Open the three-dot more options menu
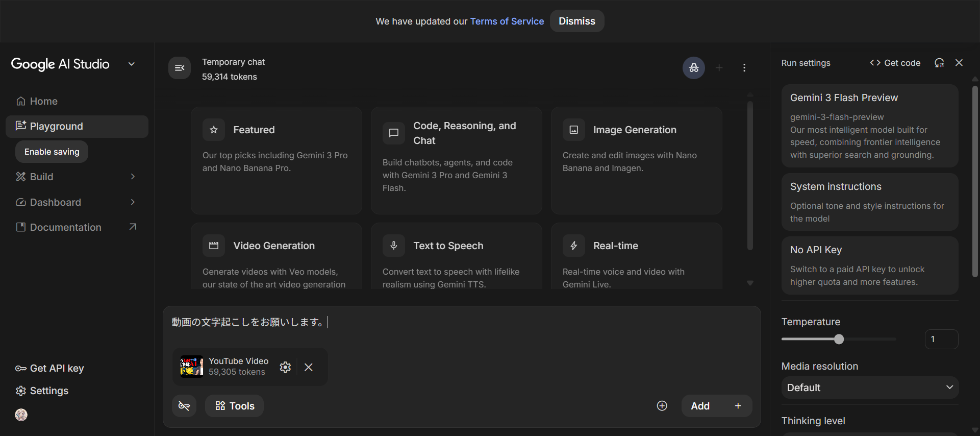The height and width of the screenshot is (436, 980). (x=744, y=68)
